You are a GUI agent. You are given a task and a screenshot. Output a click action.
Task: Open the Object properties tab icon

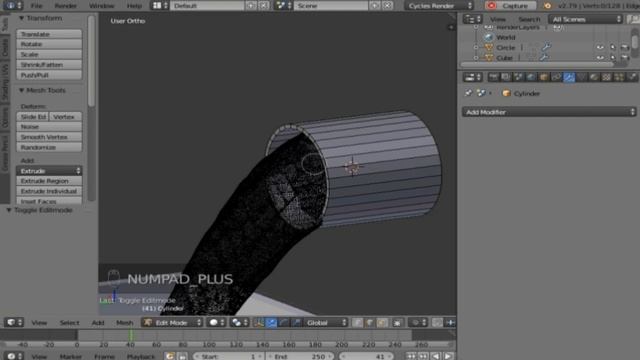(544, 77)
